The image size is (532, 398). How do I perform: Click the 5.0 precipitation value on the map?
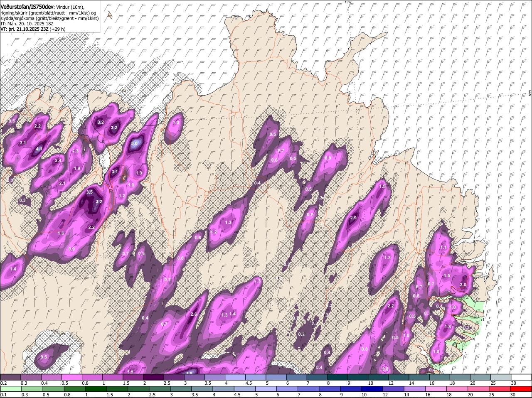pos(134,144)
